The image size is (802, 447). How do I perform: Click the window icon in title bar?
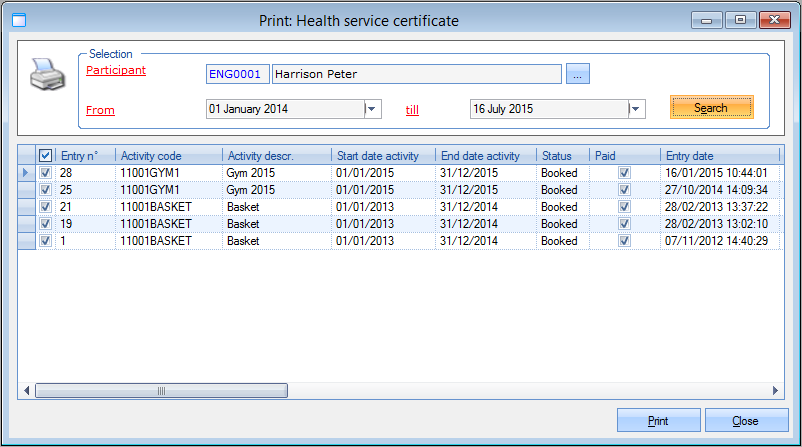pyautogui.click(x=18, y=19)
